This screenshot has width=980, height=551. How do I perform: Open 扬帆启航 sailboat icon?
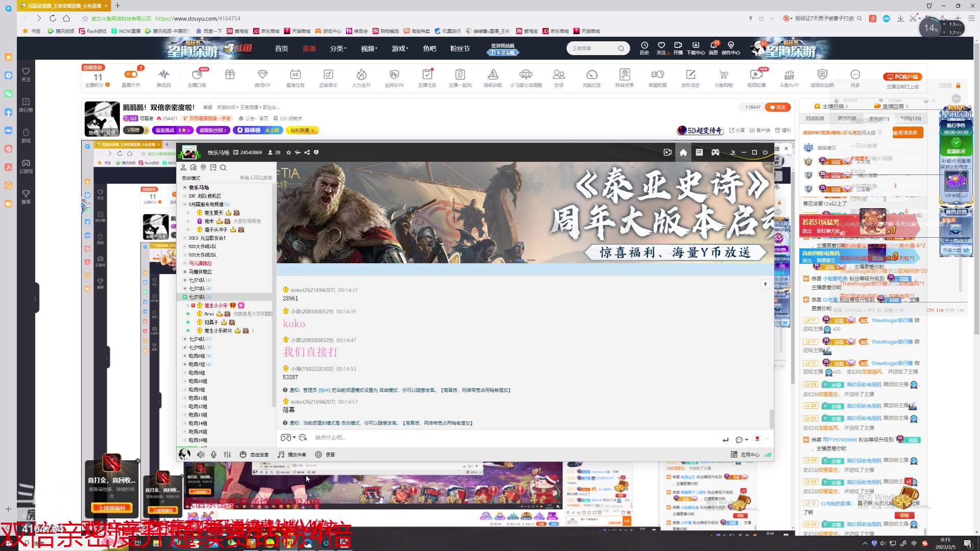click(493, 74)
